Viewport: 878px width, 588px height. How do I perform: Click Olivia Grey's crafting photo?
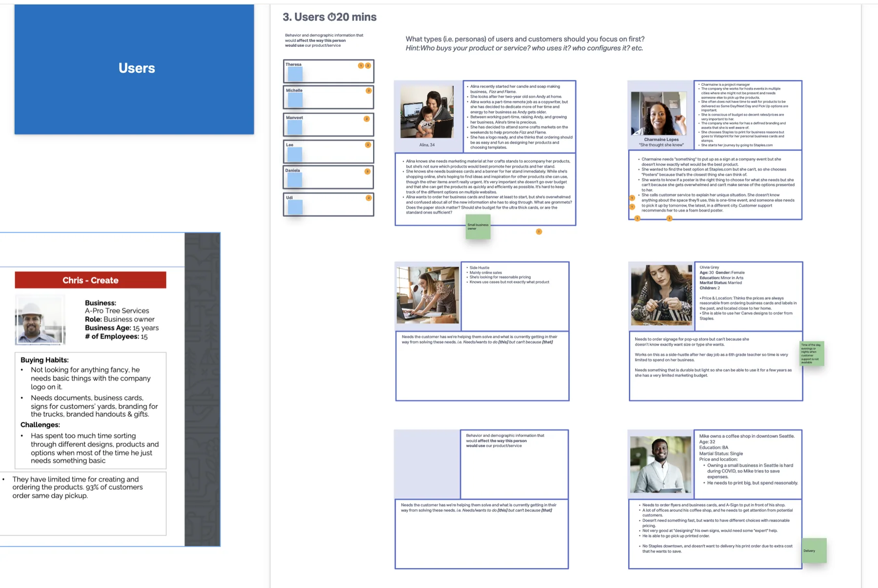click(661, 295)
